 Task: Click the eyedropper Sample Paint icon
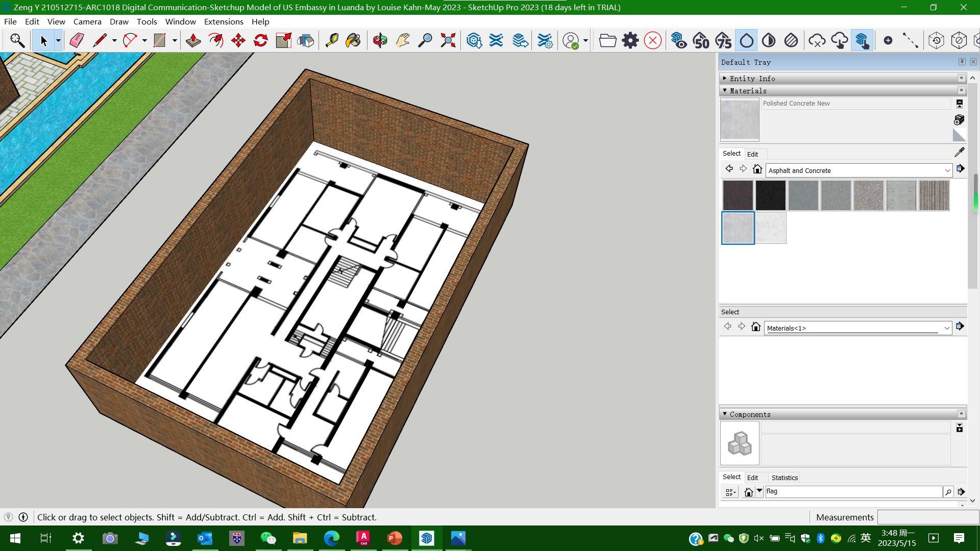click(x=959, y=152)
